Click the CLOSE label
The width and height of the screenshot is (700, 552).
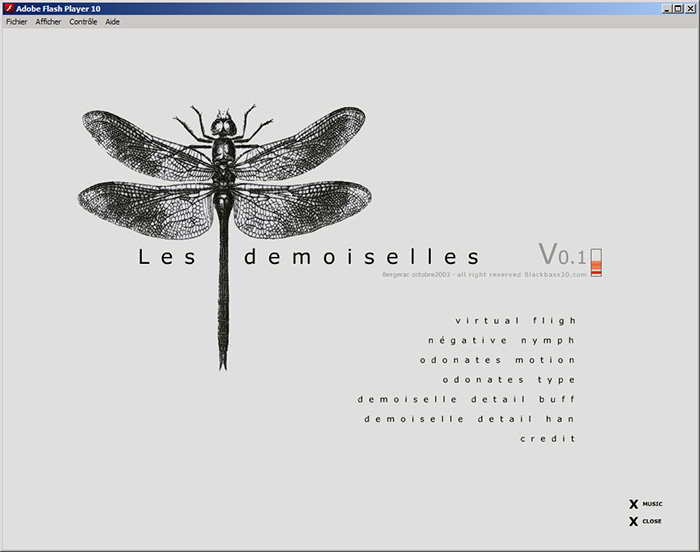click(652, 521)
